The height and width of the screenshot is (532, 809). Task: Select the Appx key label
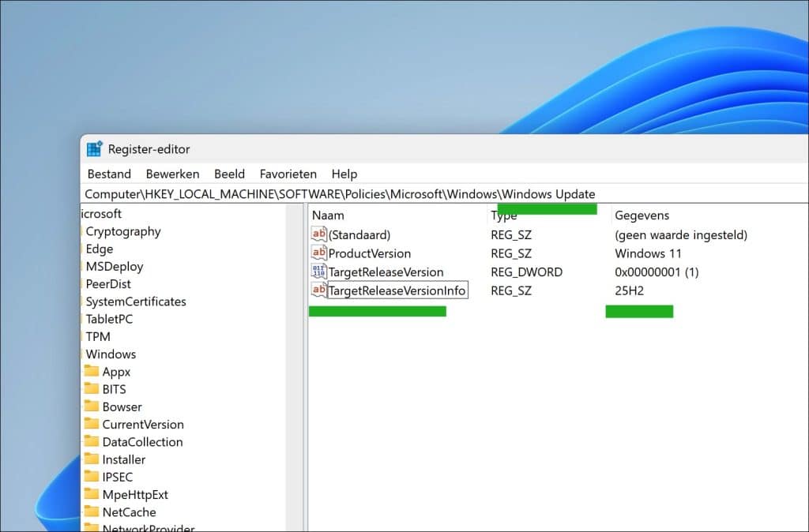(117, 372)
